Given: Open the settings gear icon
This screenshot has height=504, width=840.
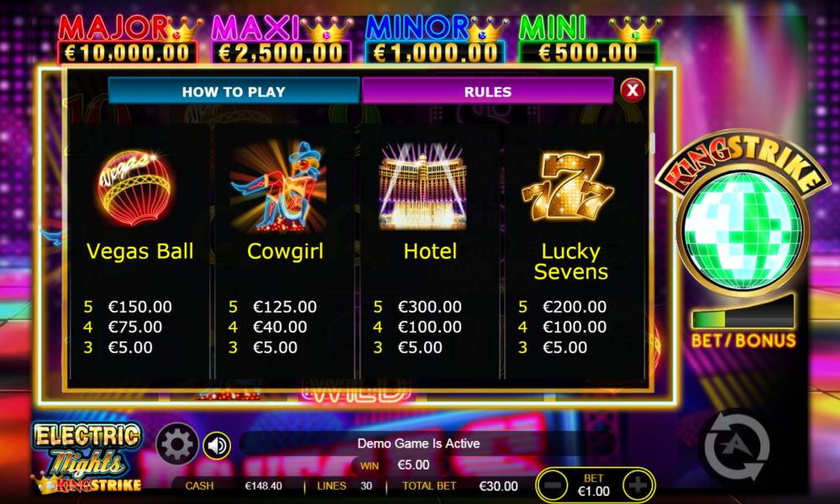Looking at the screenshot, I should pos(176,444).
